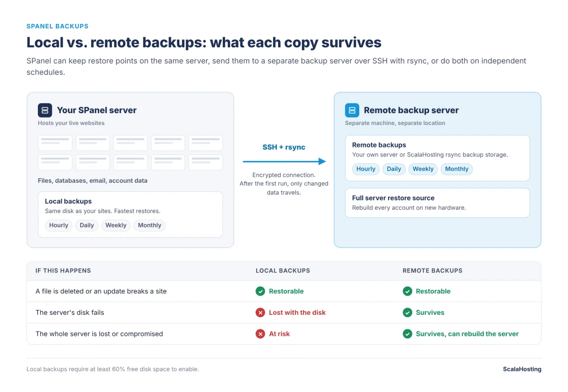Click the IF THIS HAPPENS column header

pos(63,270)
